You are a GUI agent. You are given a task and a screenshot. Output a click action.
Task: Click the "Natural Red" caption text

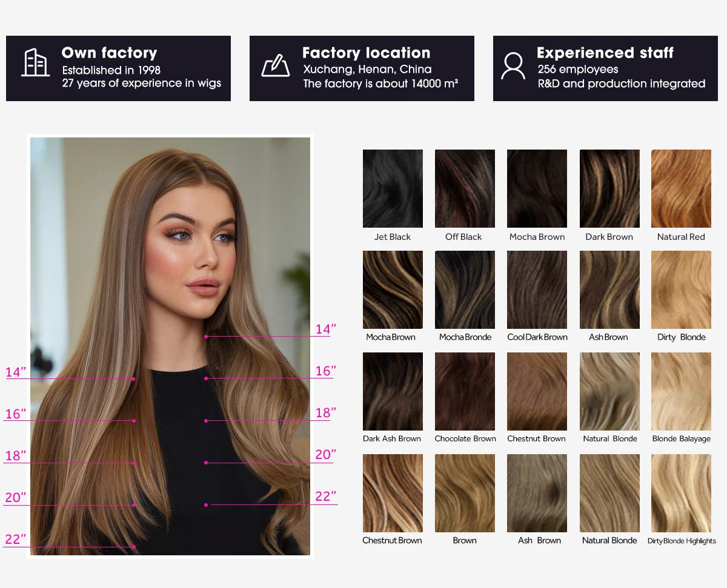coord(681,237)
